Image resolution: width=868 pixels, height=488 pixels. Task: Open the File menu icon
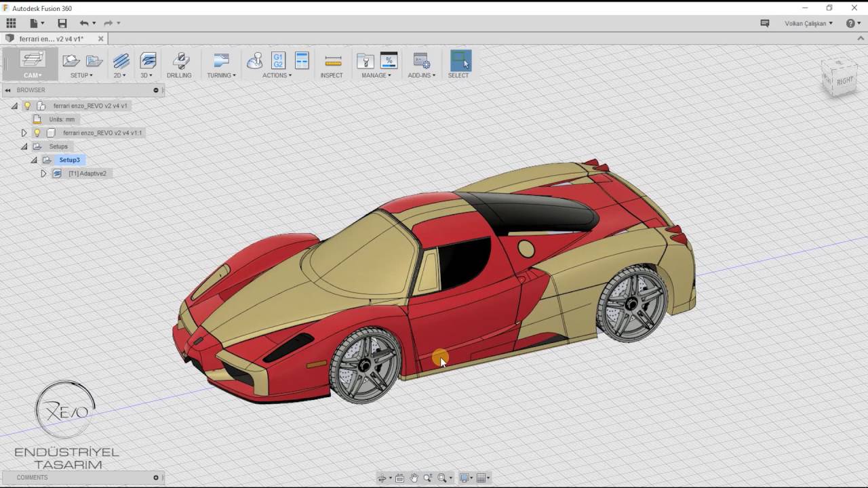[34, 23]
